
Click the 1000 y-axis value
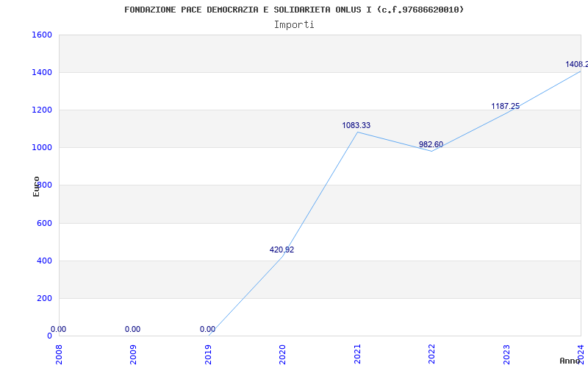click(x=42, y=148)
